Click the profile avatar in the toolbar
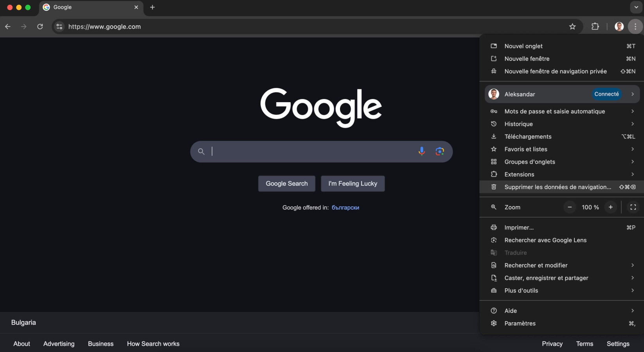Screen dimensions: 644x352 619,27
